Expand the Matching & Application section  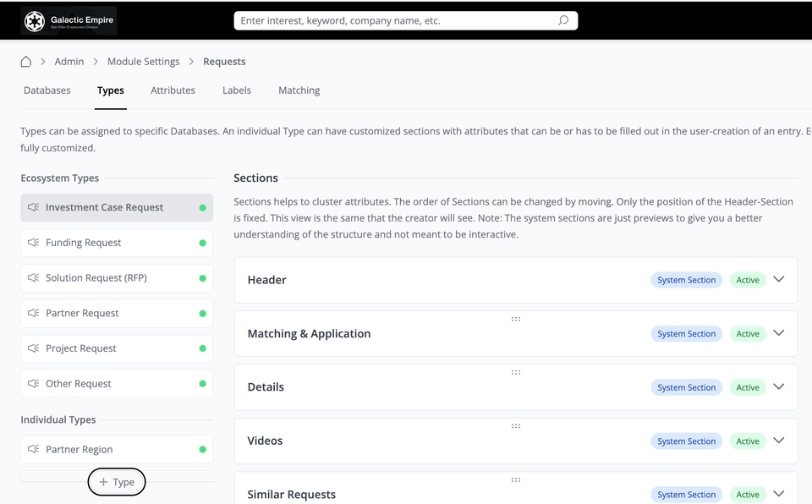coord(779,333)
